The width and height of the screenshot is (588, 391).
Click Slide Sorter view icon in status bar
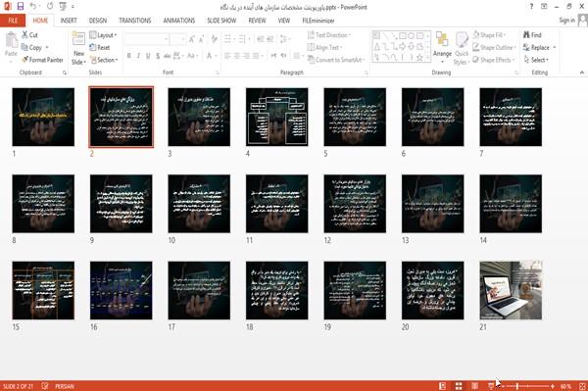pyautogui.click(x=459, y=386)
